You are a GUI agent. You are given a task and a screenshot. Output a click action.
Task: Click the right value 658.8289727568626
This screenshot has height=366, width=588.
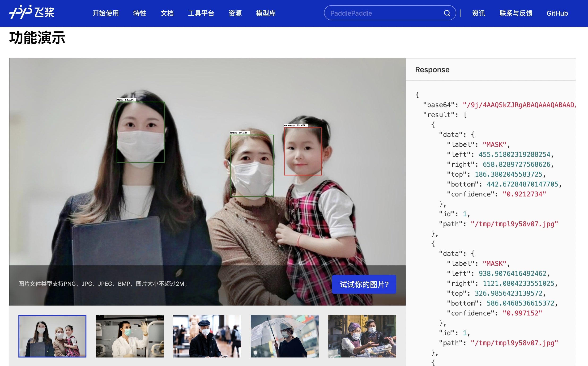pos(516,164)
